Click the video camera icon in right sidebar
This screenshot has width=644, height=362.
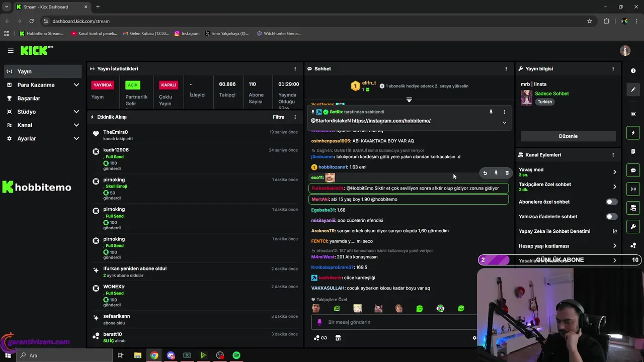[x=633, y=208]
